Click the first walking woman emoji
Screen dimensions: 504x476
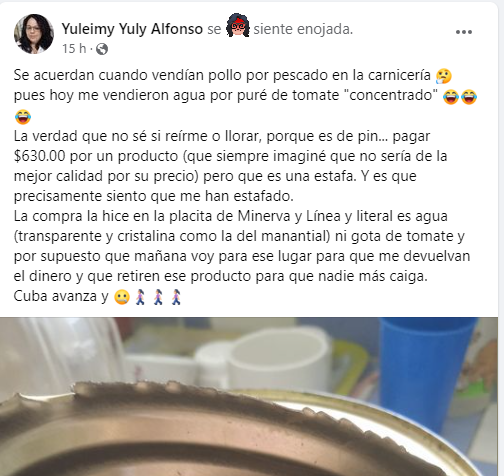[141, 297]
